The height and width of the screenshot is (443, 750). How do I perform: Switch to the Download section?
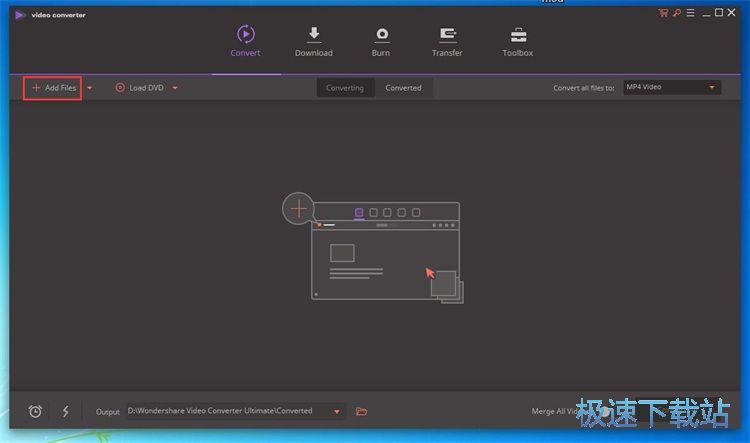(314, 42)
